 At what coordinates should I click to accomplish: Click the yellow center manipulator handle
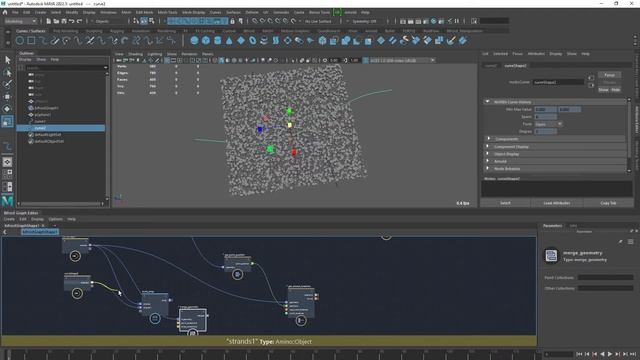point(290,125)
